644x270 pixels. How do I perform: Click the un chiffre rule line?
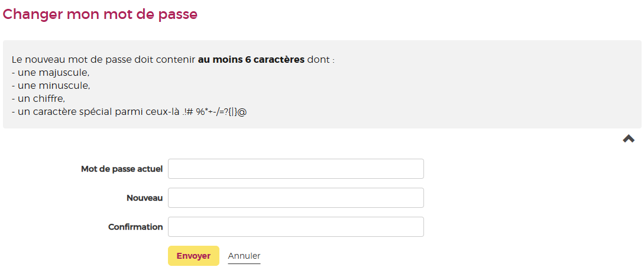(x=38, y=98)
